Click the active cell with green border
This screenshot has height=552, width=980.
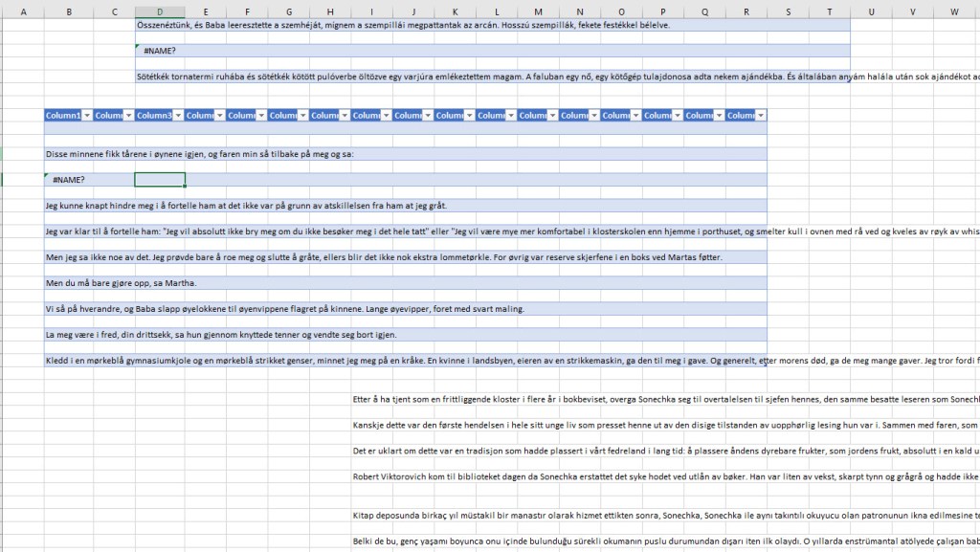[160, 180]
